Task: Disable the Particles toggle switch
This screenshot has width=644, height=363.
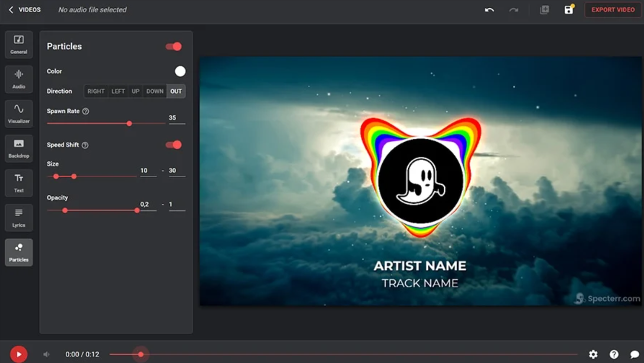Action: (x=174, y=47)
